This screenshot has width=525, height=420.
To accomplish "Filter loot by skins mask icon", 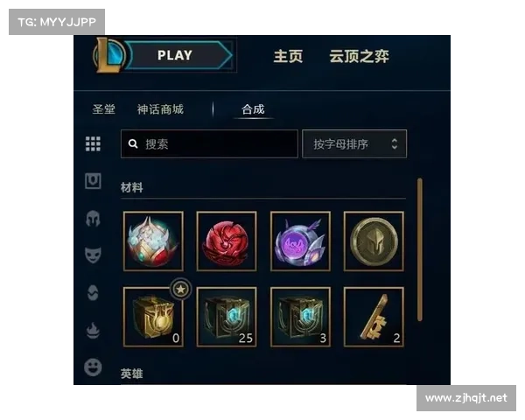I will click(x=93, y=255).
